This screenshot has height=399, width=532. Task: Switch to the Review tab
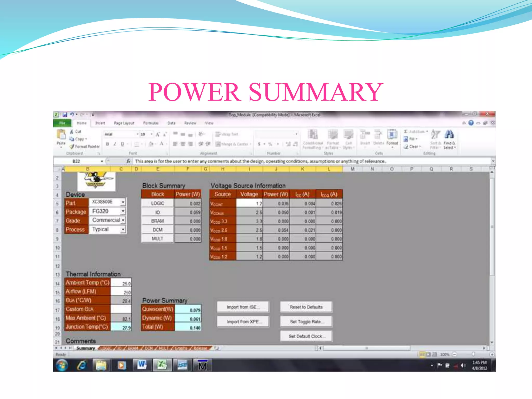pos(190,123)
